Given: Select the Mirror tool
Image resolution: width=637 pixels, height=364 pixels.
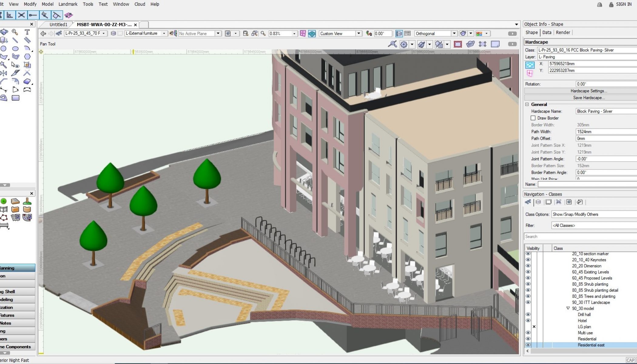Looking at the screenshot, I should 3,73.
